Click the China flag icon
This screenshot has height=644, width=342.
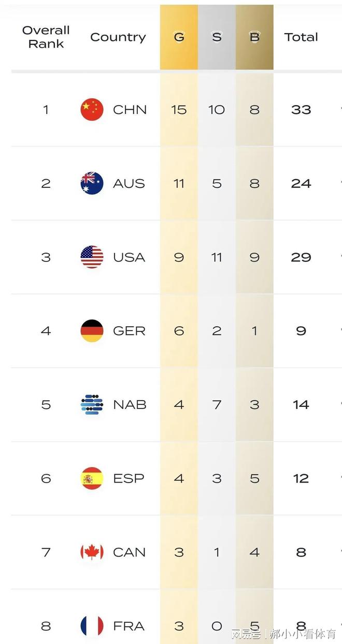[x=92, y=110]
